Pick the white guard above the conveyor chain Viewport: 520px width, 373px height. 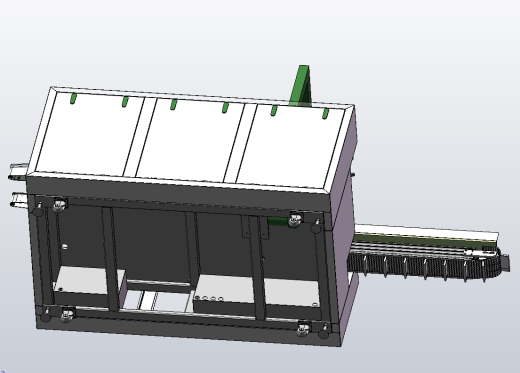click(x=426, y=232)
